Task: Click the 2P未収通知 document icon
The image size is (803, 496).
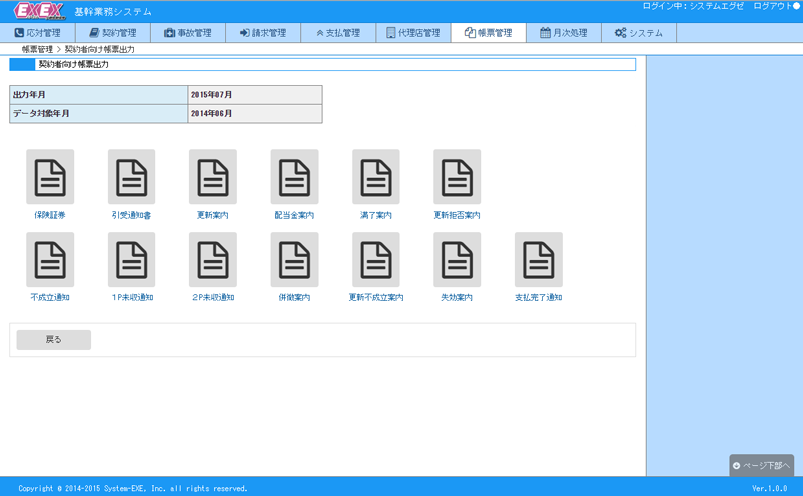Action: click(x=213, y=260)
